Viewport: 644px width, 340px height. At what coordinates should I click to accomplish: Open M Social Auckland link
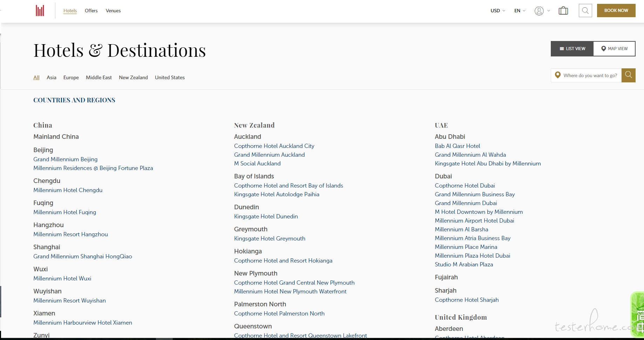click(258, 163)
